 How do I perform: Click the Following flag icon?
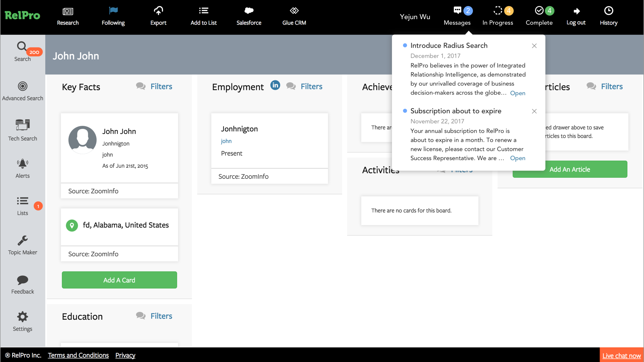point(113,11)
